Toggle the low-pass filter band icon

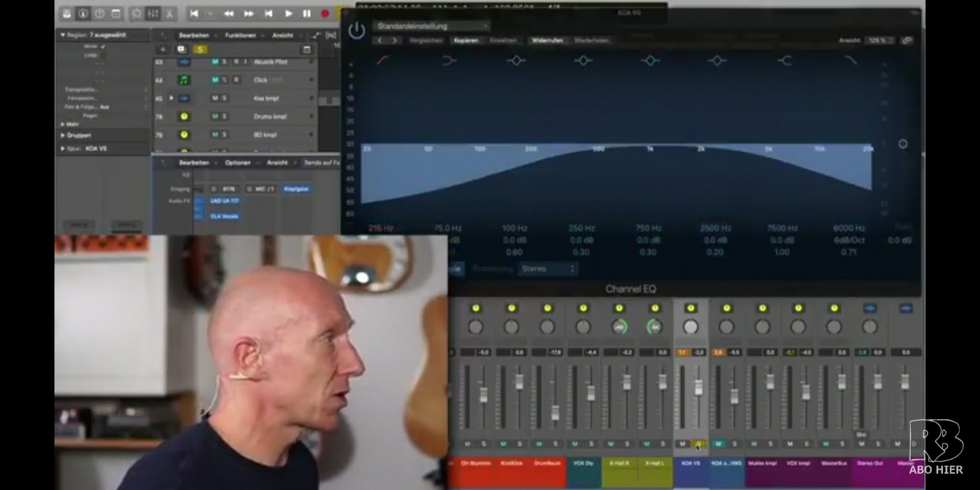coord(850,60)
